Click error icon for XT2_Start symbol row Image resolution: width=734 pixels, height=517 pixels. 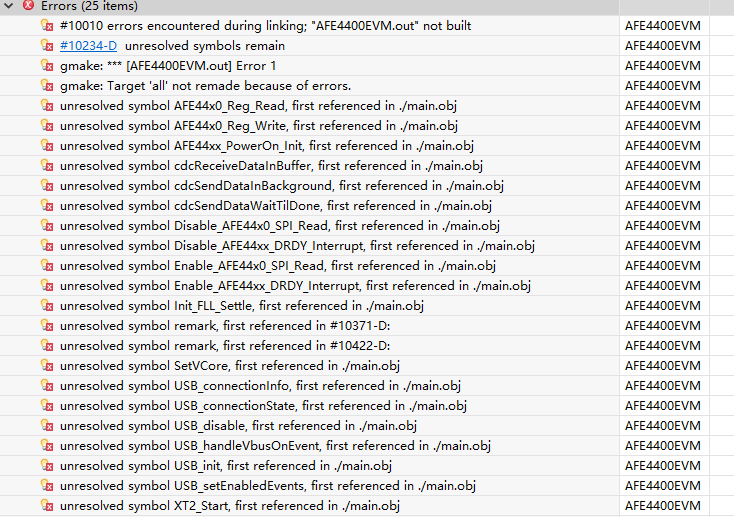point(46,505)
